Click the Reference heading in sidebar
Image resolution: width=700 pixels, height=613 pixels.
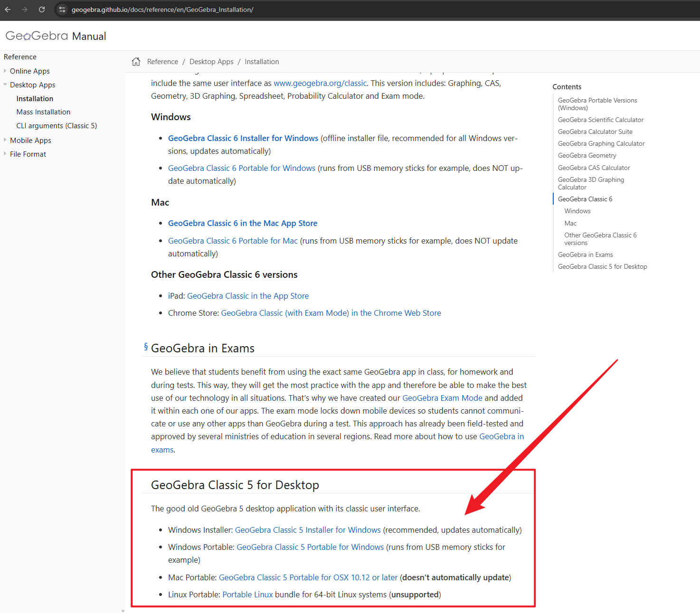click(20, 57)
